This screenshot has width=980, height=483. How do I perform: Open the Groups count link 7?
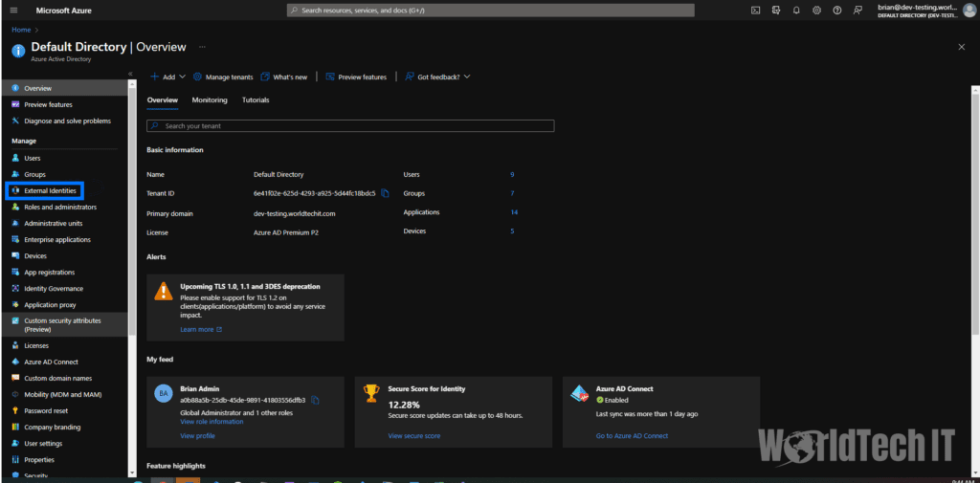point(513,193)
